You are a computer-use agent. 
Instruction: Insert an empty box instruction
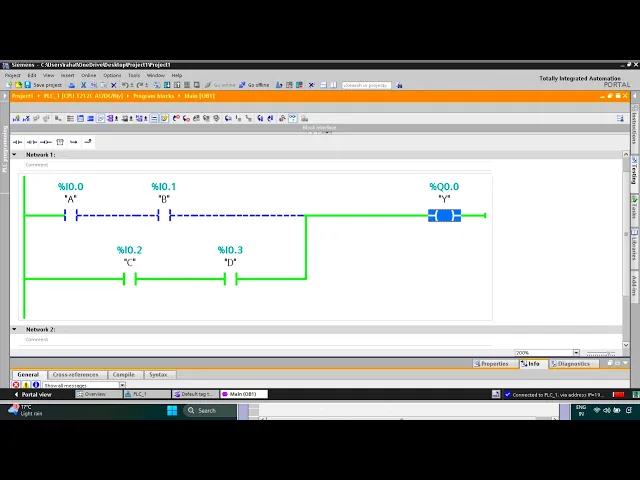[60, 142]
